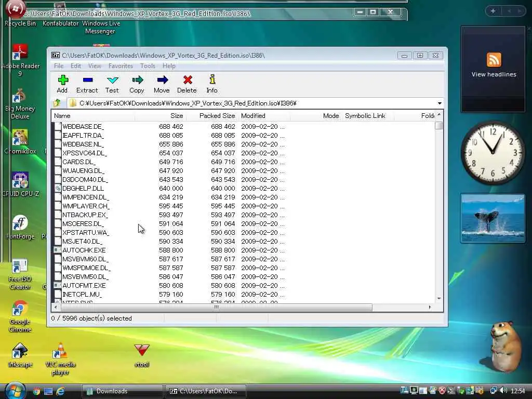Open the Inkscape desktop icon
The image size is (532, 399).
pos(20,355)
